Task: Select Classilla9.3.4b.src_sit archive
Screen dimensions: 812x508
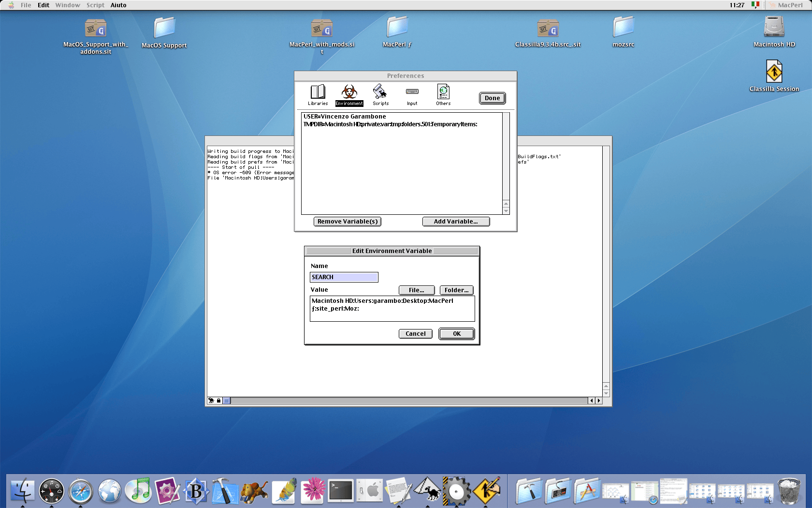Action: coord(548,33)
